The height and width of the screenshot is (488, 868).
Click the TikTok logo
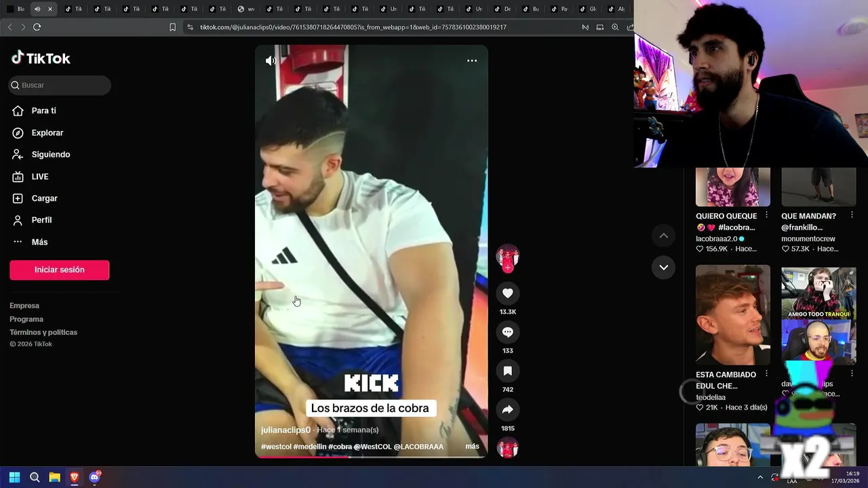click(41, 58)
